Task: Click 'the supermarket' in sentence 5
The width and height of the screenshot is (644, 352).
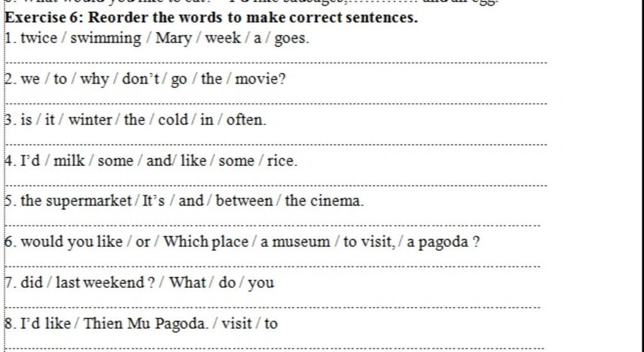Action: (x=76, y=201)
